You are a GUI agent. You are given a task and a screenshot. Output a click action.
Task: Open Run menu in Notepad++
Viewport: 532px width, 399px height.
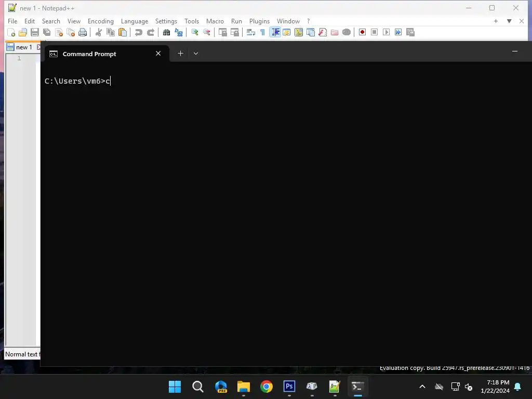tap(236, 21)
